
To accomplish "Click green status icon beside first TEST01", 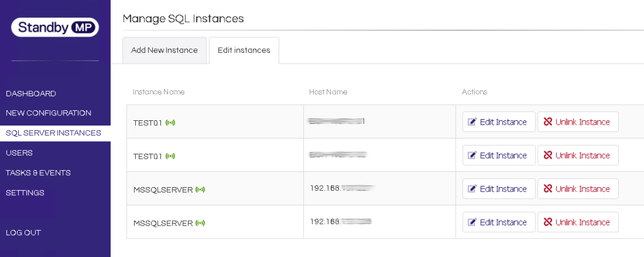I will (x=170, y=123).
